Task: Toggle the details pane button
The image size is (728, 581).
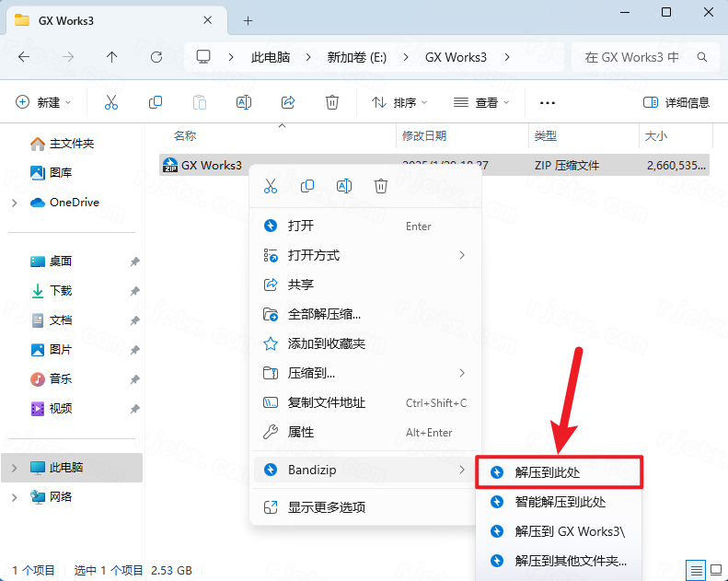Action: pyautogui.click(x=676, y=102)
